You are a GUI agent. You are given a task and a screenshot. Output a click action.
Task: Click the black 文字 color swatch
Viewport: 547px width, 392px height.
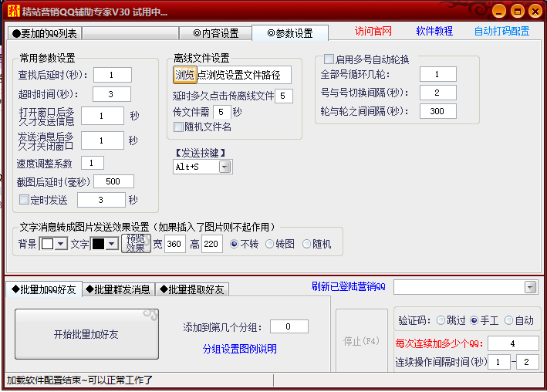click(x=99, y=244)
